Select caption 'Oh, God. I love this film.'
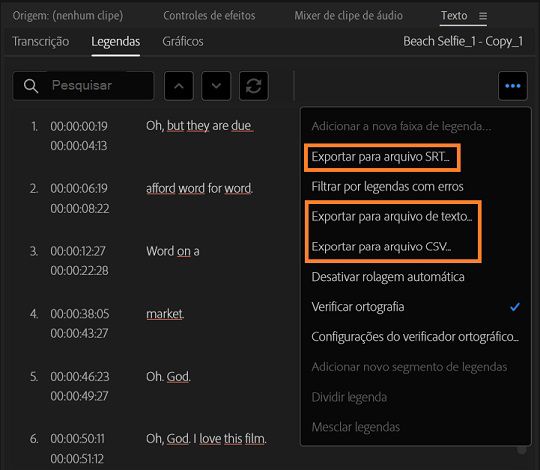The height and width of the screenshot is (470, 540). [x=206, y=439]
